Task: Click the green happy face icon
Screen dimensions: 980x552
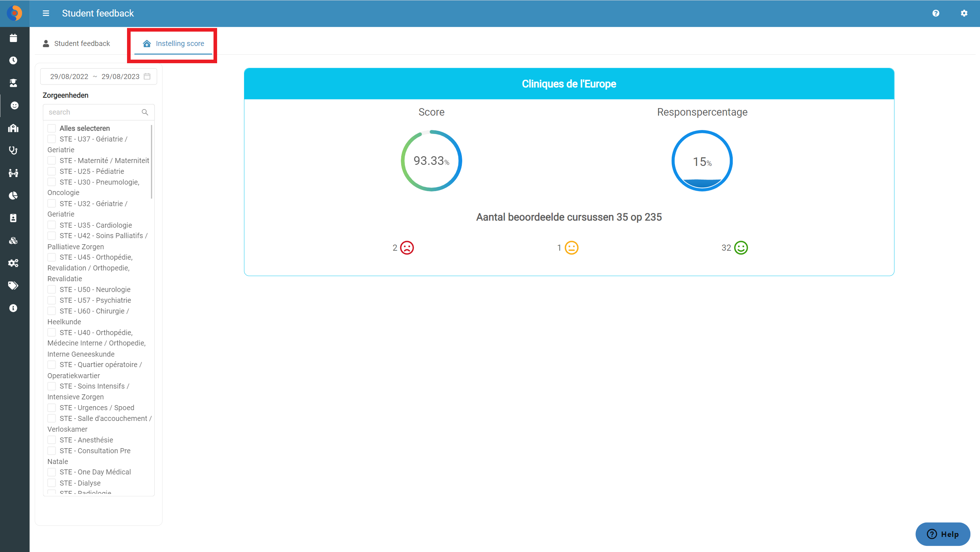Action: (x=741, y=248)
